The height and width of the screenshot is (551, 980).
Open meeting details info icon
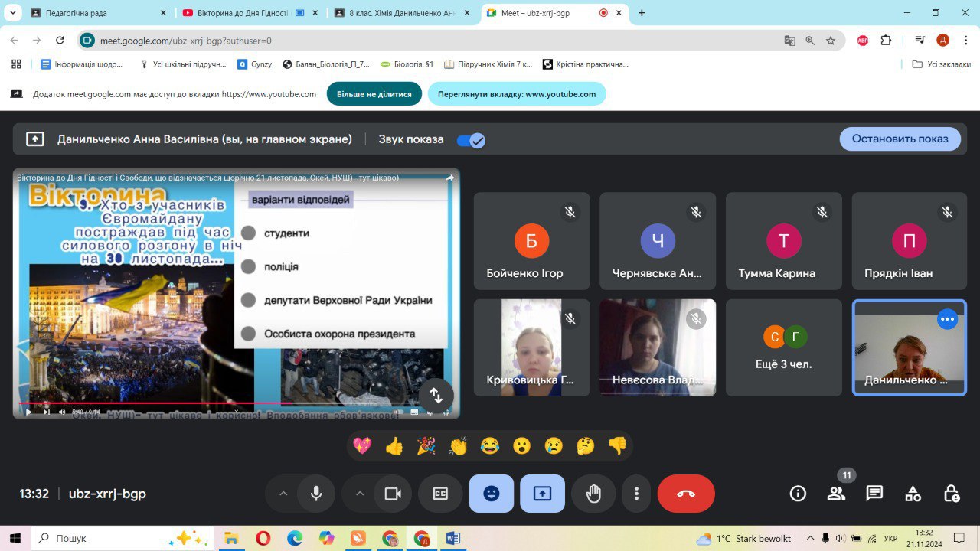pyautogui.click(x=798, y=494)
